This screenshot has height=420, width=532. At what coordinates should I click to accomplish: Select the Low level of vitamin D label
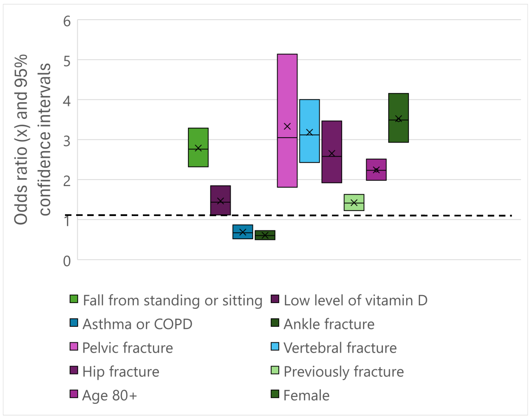[x=356, y=300]
